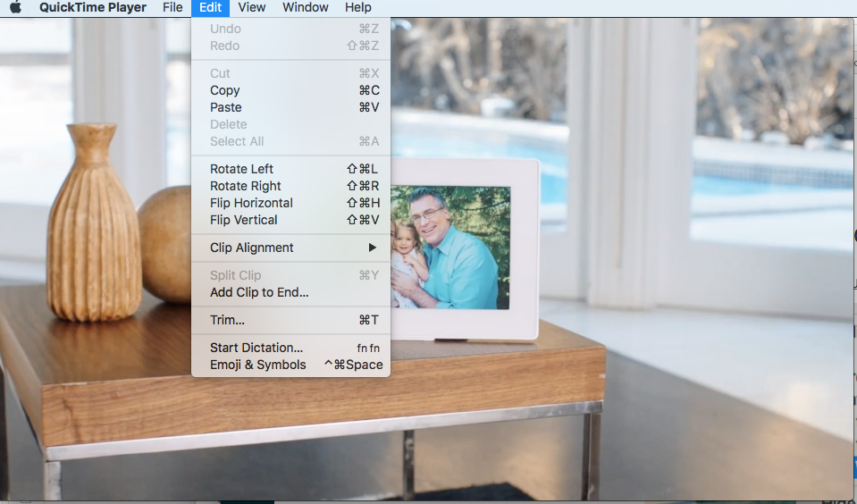857x504 pixels.
Task: Click the disabled Cut item
Action: [290, 73]
